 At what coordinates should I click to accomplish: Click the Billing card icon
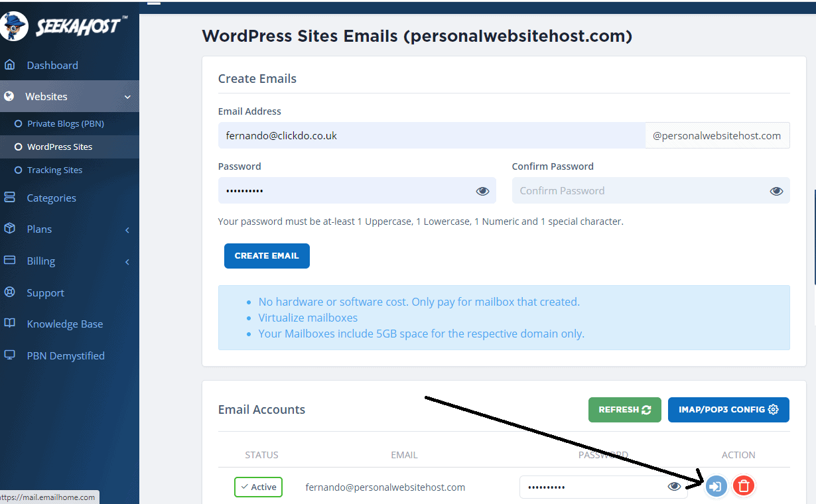(9, 261)
